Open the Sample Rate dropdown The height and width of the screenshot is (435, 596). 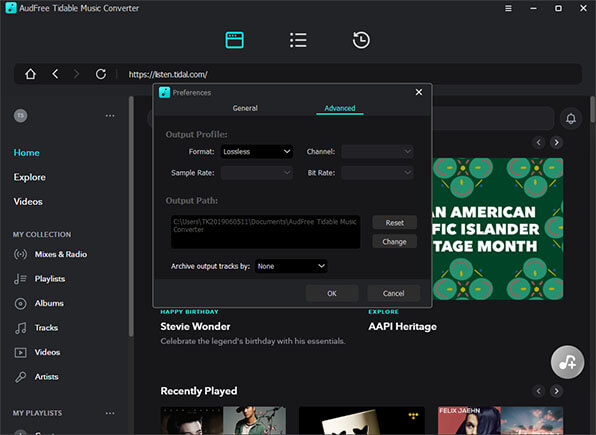[x=257, y=173]
